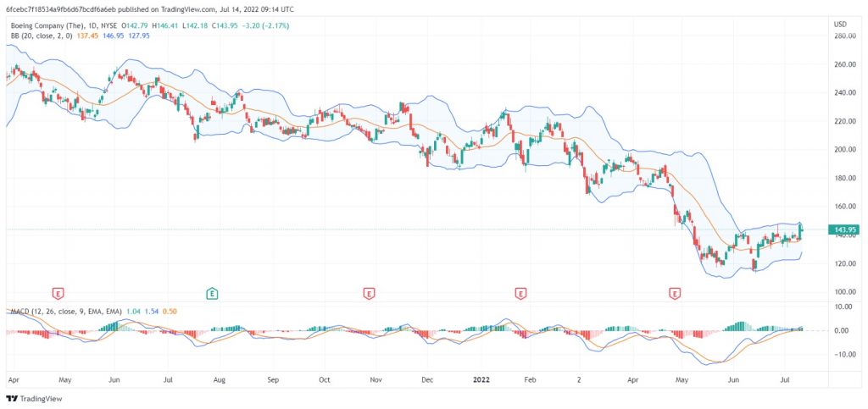Click the current price tag 143.95 on the axis
This screenshot has width=868, height=409.
843,229
